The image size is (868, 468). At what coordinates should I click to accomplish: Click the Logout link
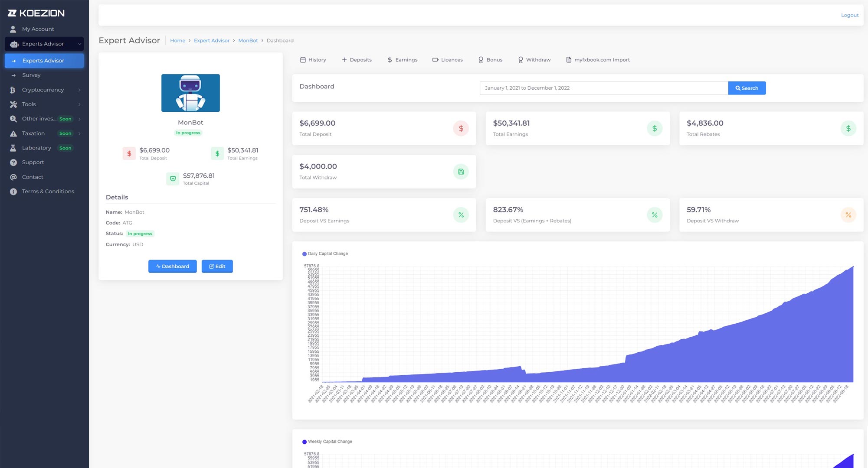(849, 15)
